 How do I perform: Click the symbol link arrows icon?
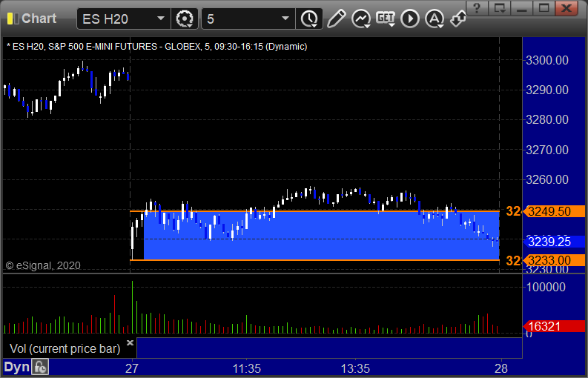(458, 19)
